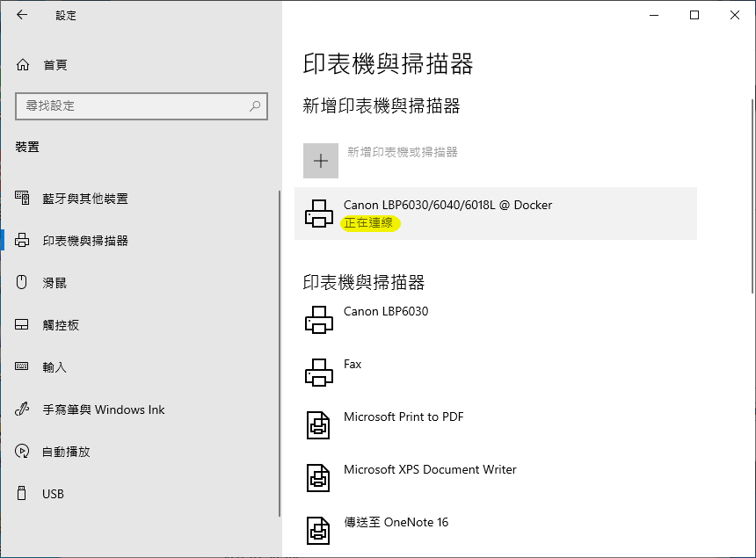
Task: Click the plus icon to add a printer
Action: [x=321, y=161]
